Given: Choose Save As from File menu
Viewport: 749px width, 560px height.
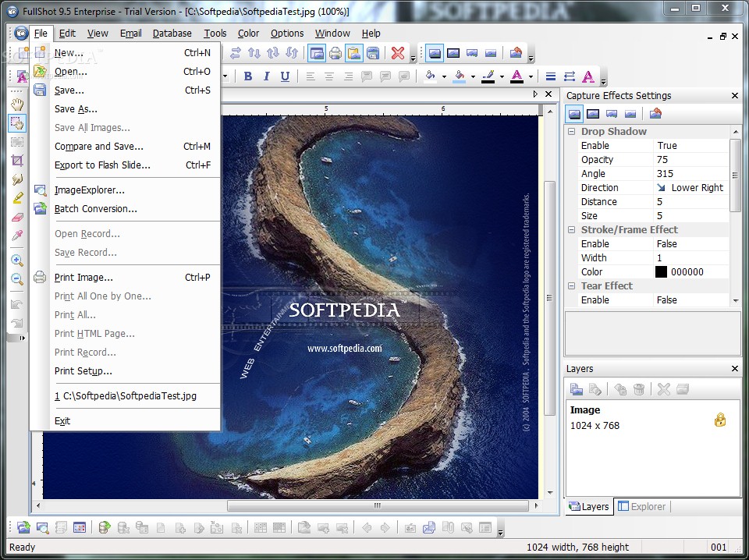Looking at the screenshot, I should point(124,109).
